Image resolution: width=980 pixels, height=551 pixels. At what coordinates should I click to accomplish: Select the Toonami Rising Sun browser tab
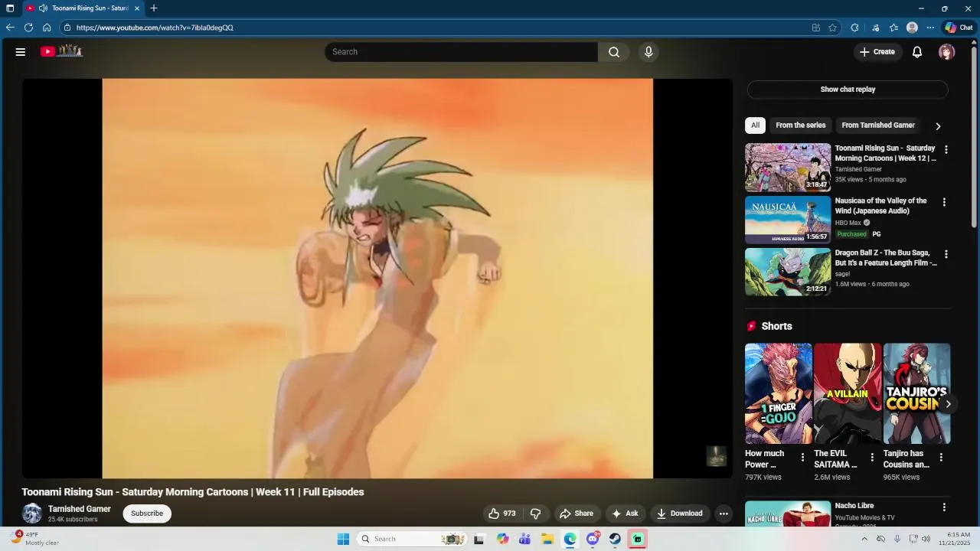[x=83, y=8]
